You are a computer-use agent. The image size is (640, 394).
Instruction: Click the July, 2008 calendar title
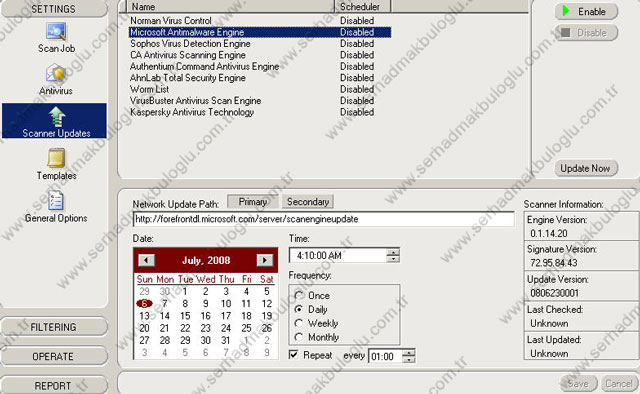[x=206, y=260]
